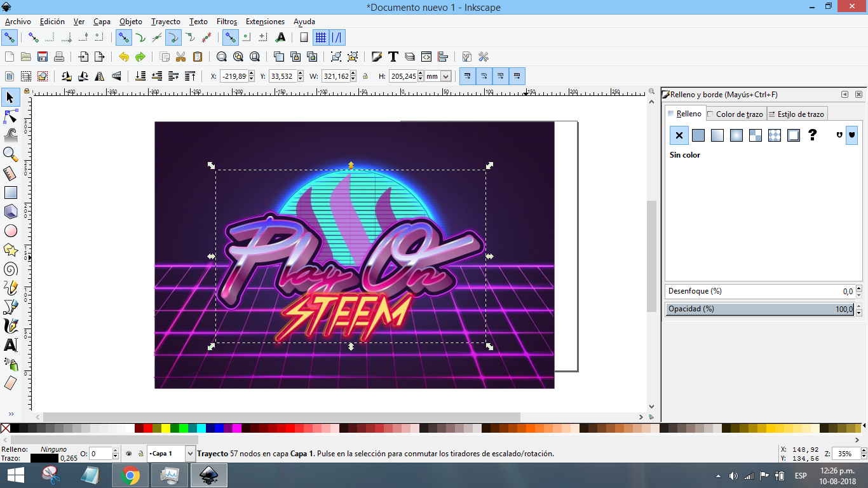Viewport: 868px width, 488px height.
Task: Open the Capa menu
Action: click(102, 22)
